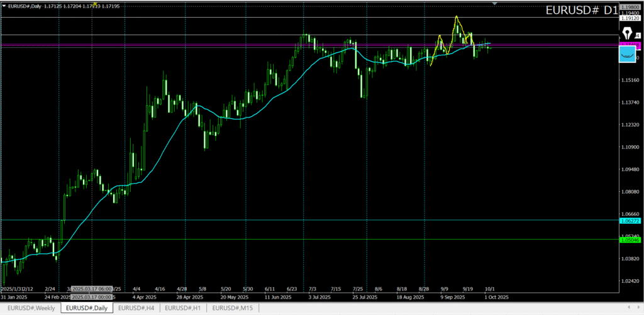
Task: Select the EURUSD#,Daily tab
Action: pyautogui.click(x=87, y=307)
